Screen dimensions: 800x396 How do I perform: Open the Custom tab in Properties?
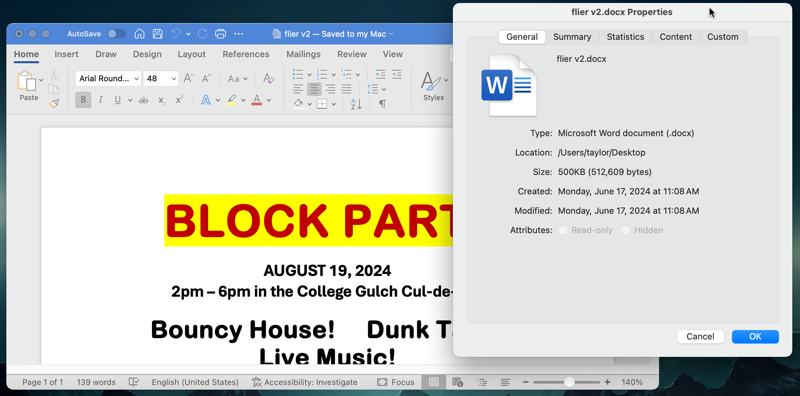point(722,37)
